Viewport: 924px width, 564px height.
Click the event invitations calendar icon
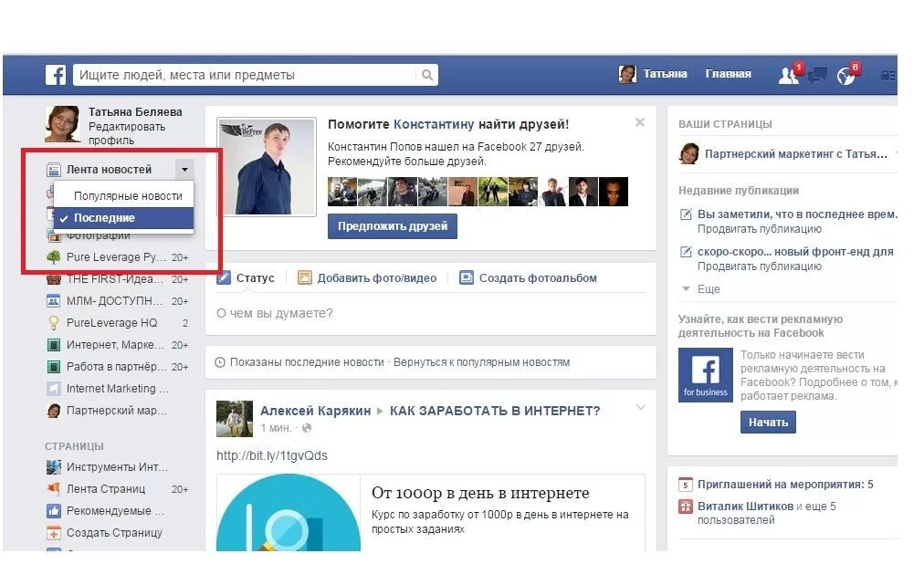[685, 485]
